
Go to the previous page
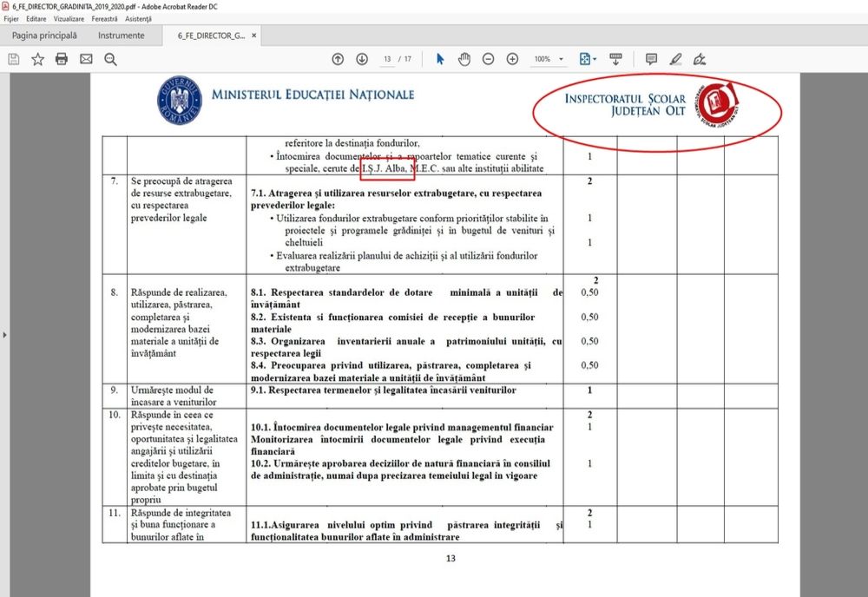(338, 59)
